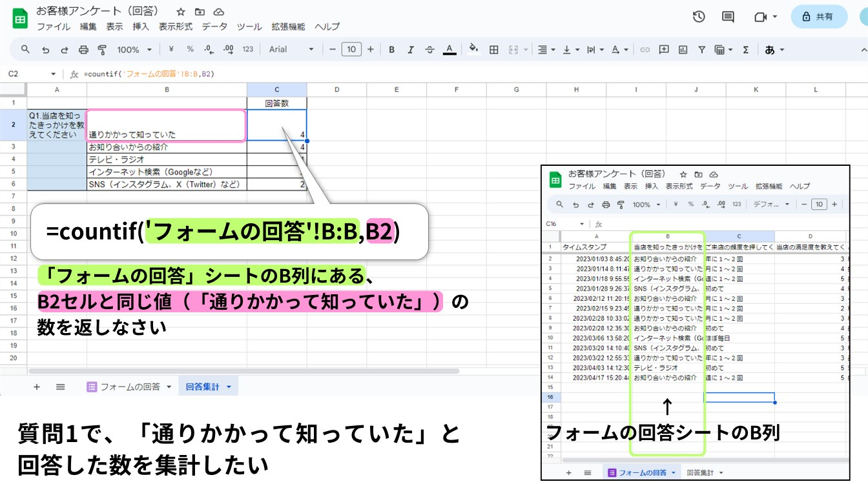Switch to the フォームの回答 sheet tab
Screen dimensions: 868x484
130,387
